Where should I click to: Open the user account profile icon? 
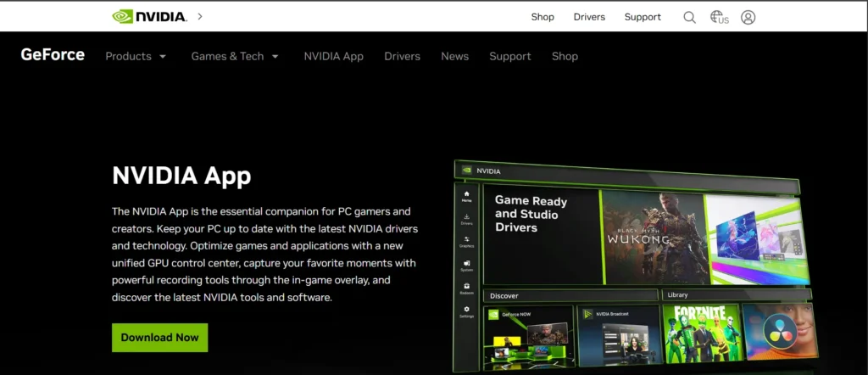tap(748, 17)
